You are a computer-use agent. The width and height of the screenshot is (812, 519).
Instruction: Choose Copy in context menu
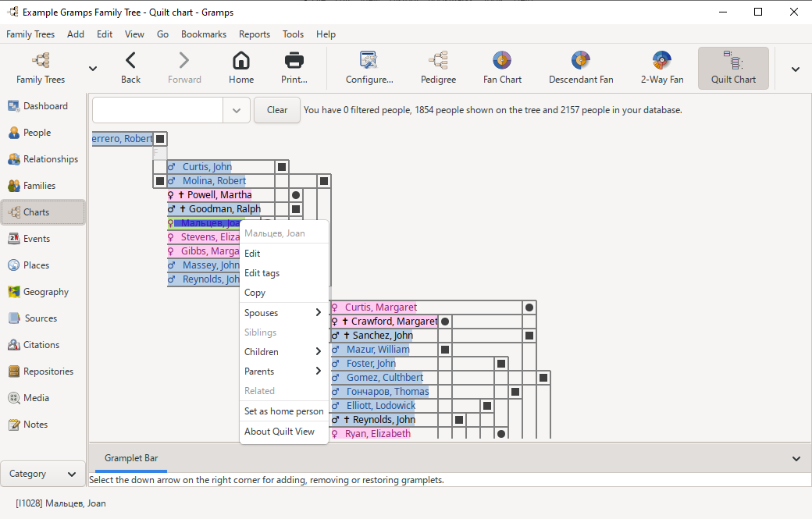point(283,293)
